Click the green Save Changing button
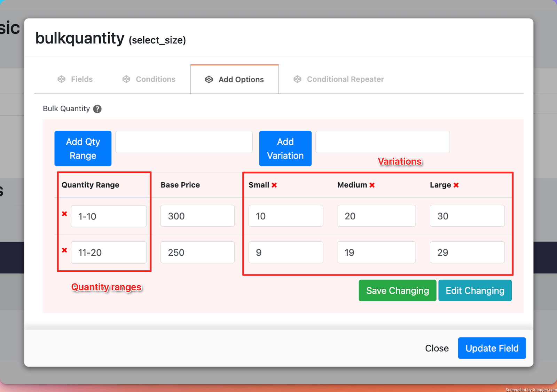557x392 pixels. coord(397,290)
